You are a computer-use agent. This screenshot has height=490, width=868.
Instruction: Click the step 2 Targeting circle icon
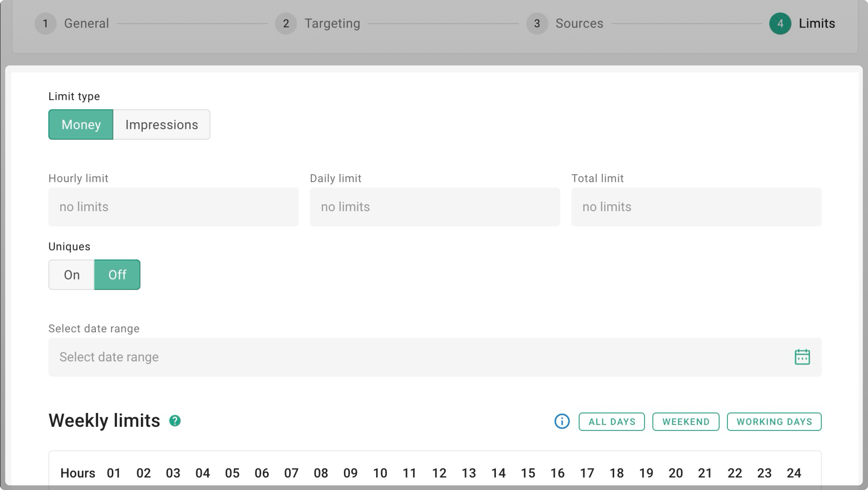point(286,24)
